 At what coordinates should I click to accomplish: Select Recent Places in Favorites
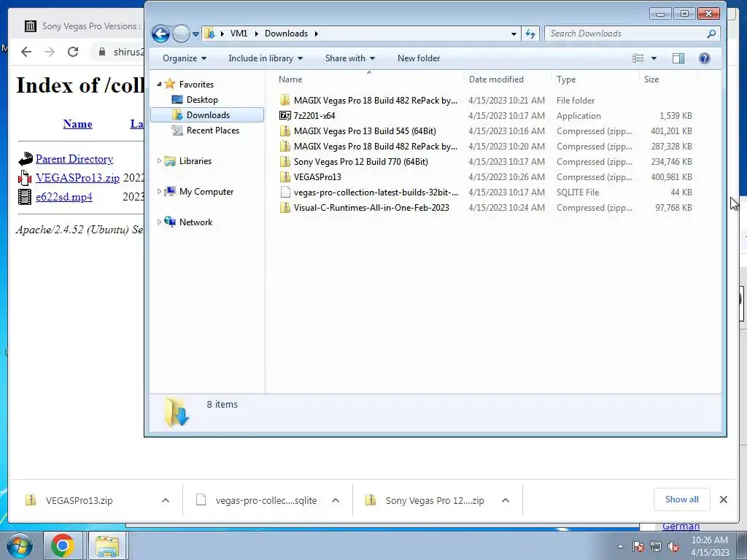pos(212,130)
